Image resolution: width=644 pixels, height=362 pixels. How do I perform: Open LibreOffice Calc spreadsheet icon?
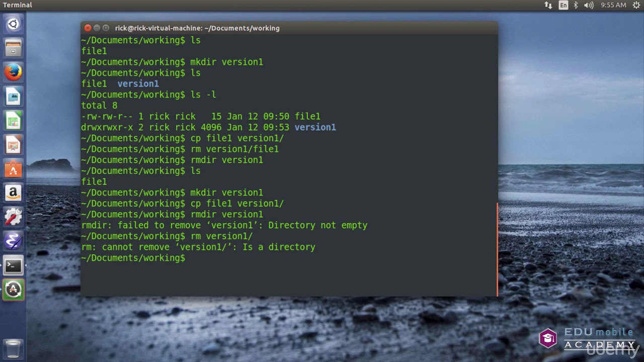13,120
